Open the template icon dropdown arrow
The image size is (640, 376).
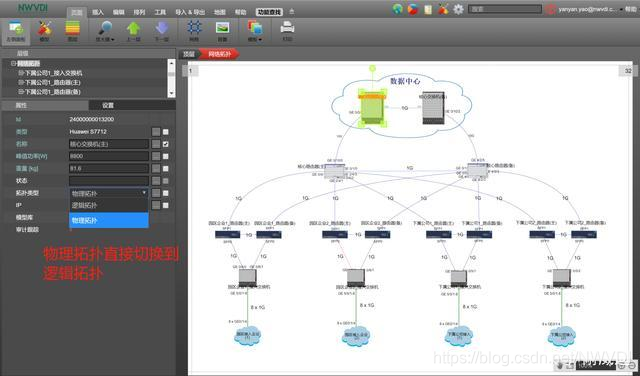(x=260, y=40)
